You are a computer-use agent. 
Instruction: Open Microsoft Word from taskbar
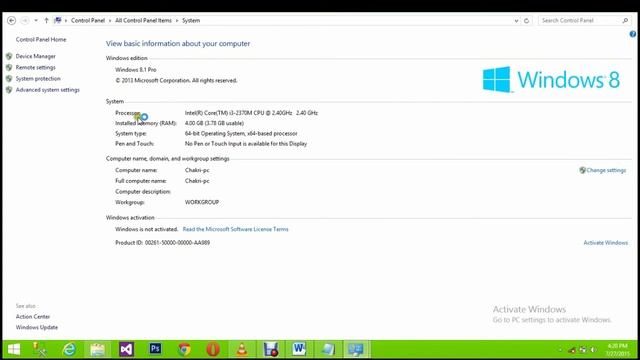click(299, 349)
